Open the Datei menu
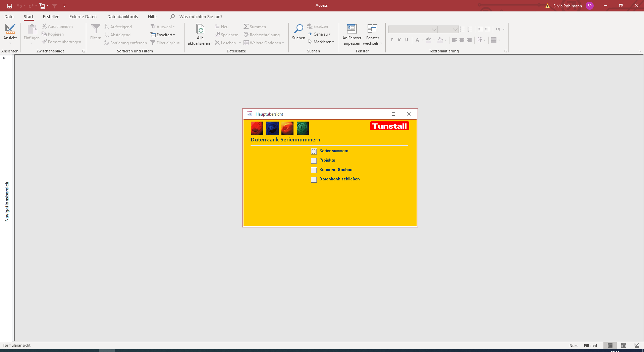The width and height of the screenshot is (644, 352). click(x=9, y=16)
